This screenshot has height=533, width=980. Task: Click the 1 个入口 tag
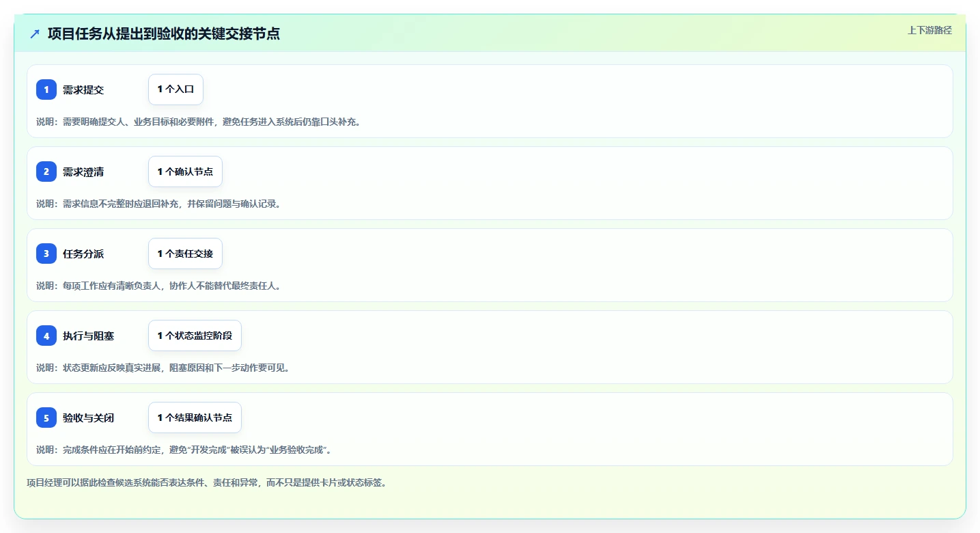(x=176, y=90)
